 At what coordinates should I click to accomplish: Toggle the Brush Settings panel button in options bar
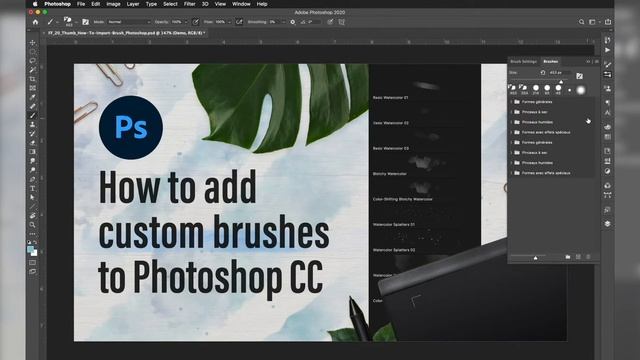click(x=85, y=22)
